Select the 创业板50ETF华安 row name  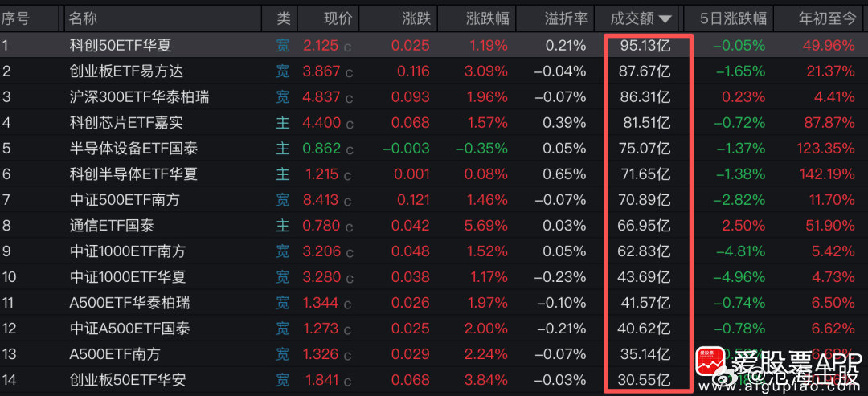pyautogui.click(x=127, y=379)
